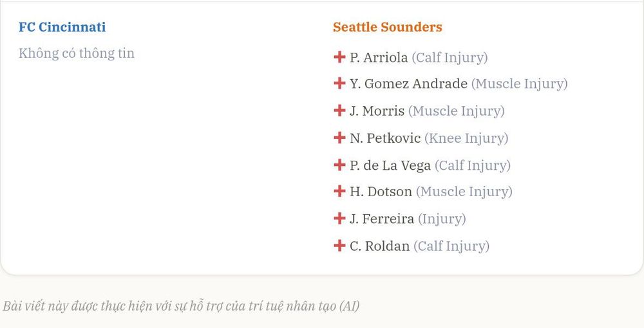Select the red cross by P. de La Vega
The width and height of the screenshot is (644, 328).
point(339,165)
